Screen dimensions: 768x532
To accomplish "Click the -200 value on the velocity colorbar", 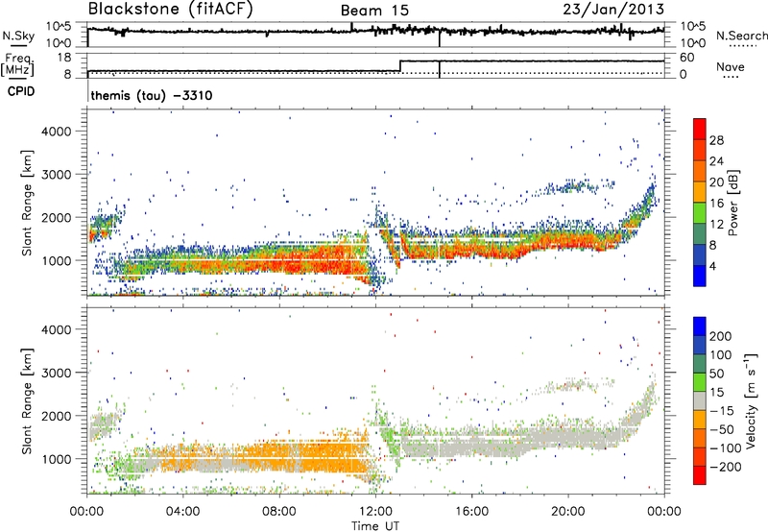I will [x=726, y=467].
